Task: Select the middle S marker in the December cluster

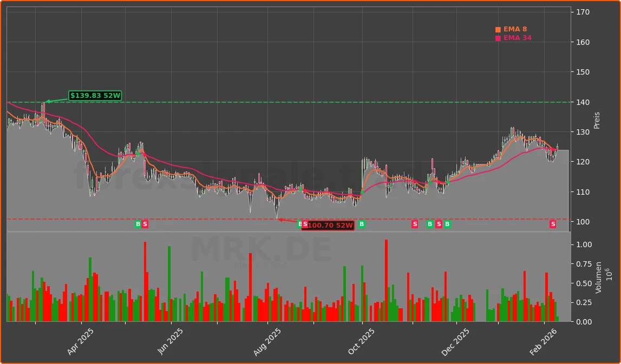Action: [x=439, y=223]
